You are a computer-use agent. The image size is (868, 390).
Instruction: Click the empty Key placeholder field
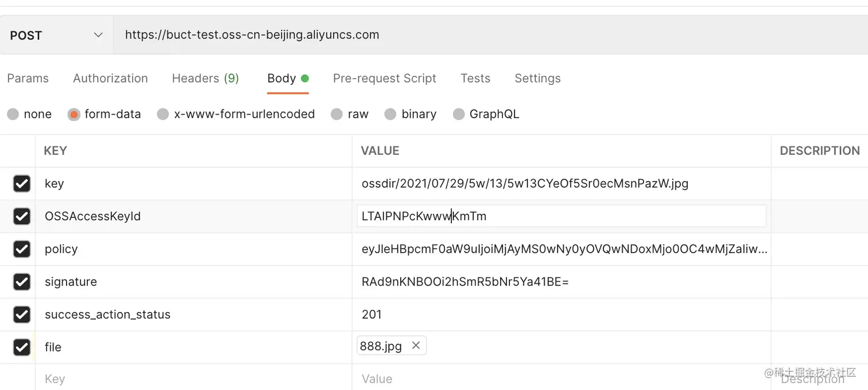(193, 378)
